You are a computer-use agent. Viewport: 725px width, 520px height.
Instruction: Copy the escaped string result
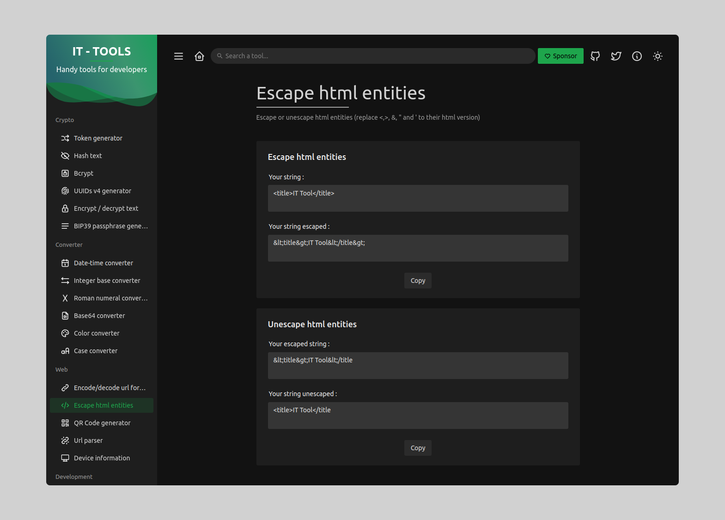[418, 281]
